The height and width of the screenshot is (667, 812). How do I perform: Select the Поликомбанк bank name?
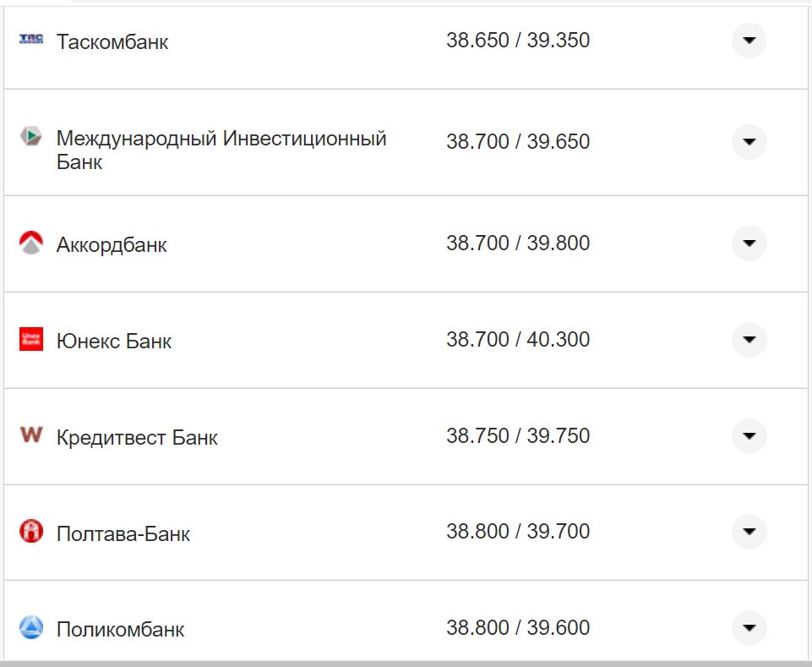click(x=118, y=629)
